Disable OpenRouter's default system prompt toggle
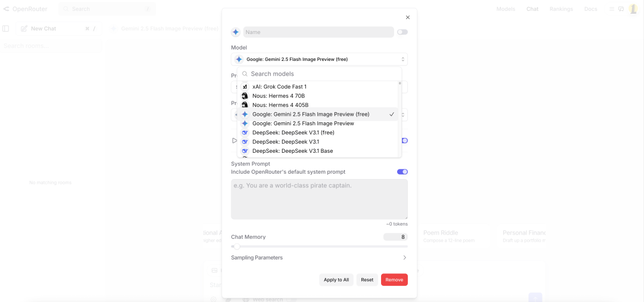 click(x=402, y=172)
